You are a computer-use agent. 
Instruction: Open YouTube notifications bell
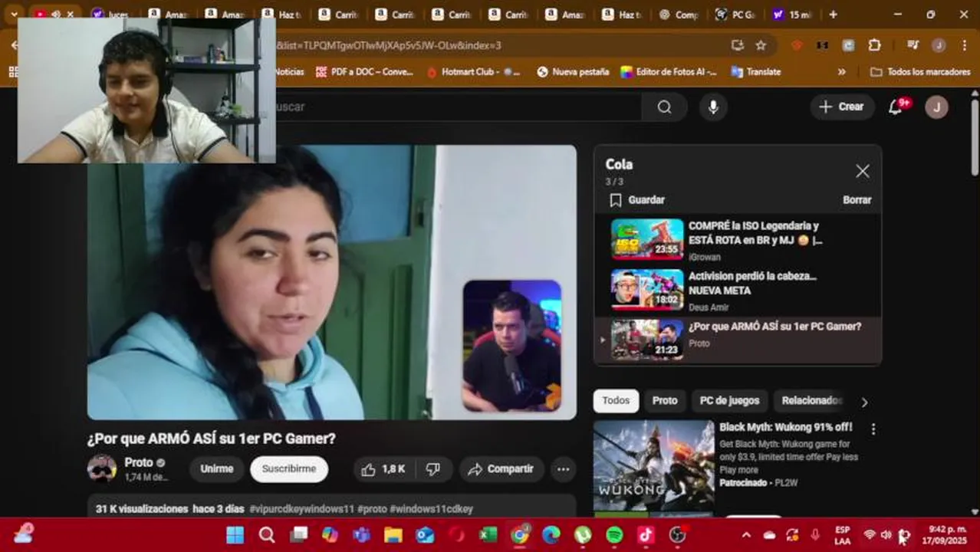pos(896,107)
